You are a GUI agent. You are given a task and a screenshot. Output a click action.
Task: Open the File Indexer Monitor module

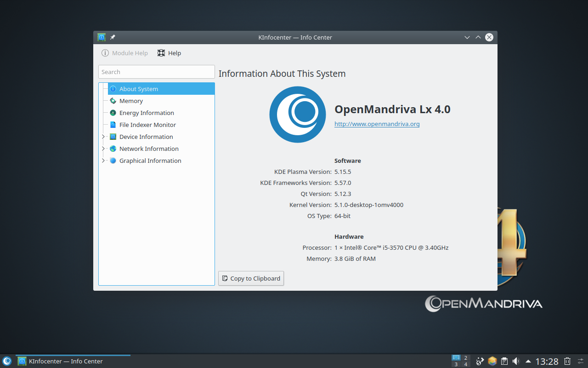(147, 125)
